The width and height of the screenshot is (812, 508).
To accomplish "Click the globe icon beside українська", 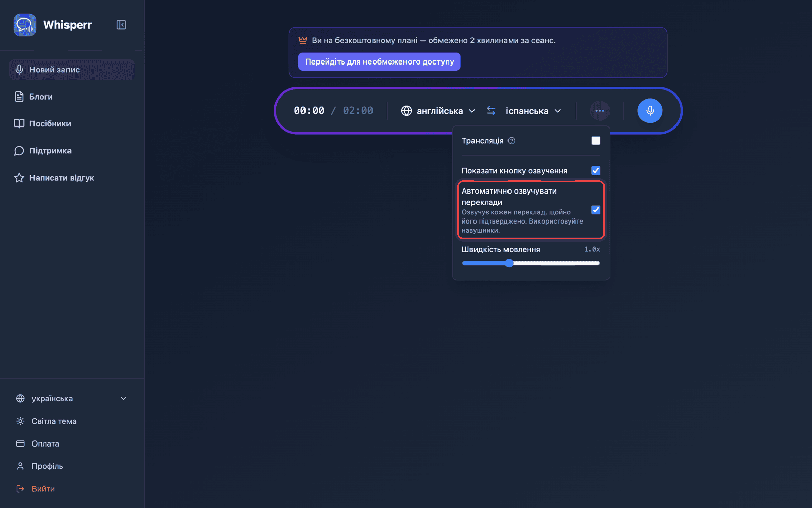I will coord(20,398).
